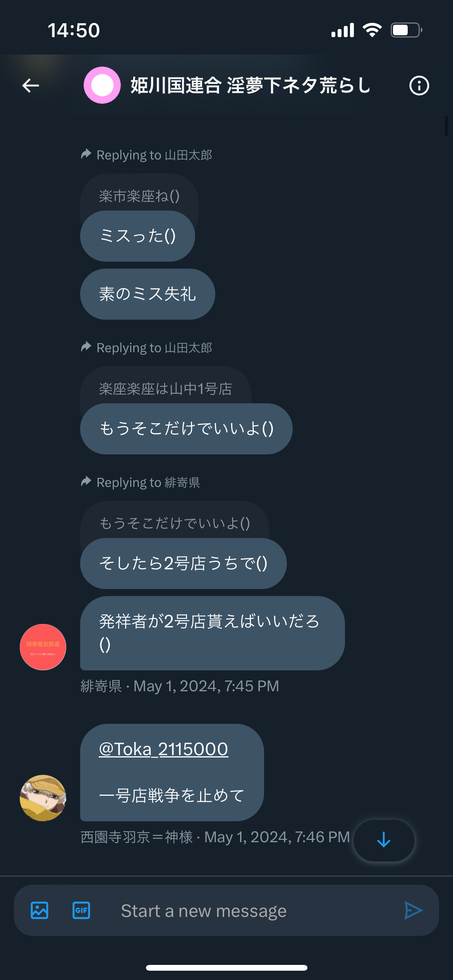The width and height of the screenshot is (453, 980).
Task: Select the message bubble 素のミス失礼
Action: (x=148, y=294)
